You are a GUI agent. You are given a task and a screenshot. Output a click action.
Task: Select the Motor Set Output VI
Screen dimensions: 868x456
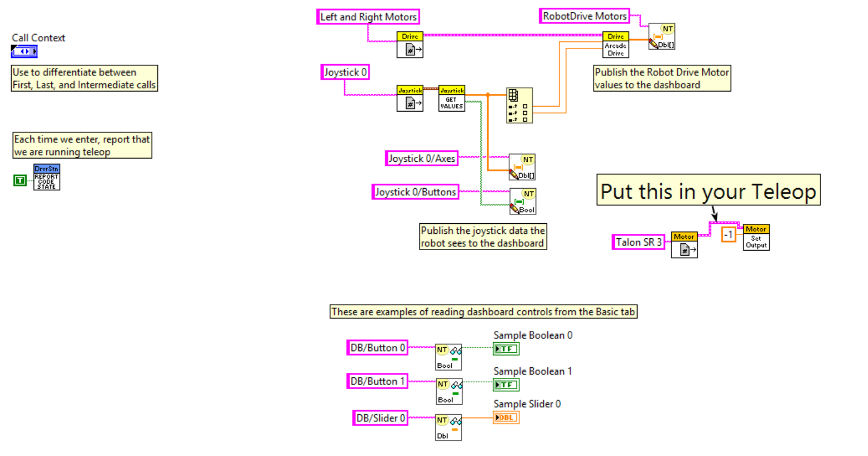756,237
